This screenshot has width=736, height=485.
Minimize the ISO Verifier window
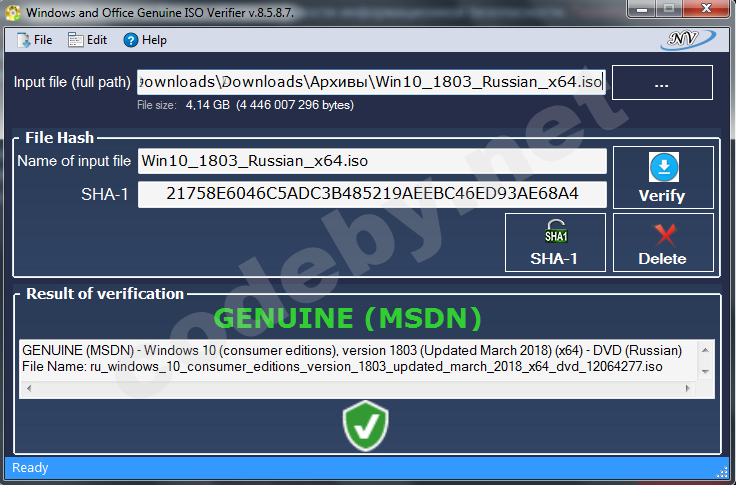coord(642,8)
